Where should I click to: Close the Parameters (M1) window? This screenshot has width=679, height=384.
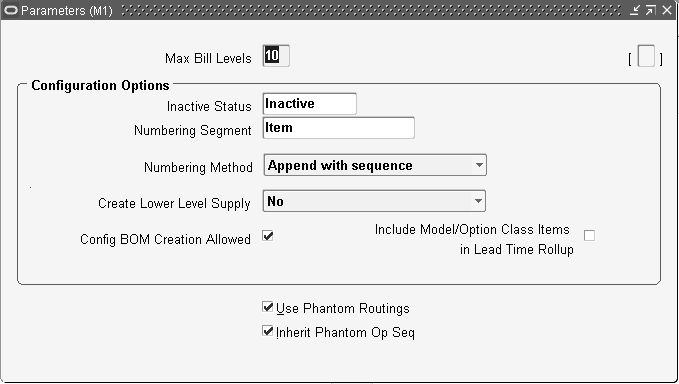coord(667,10)
